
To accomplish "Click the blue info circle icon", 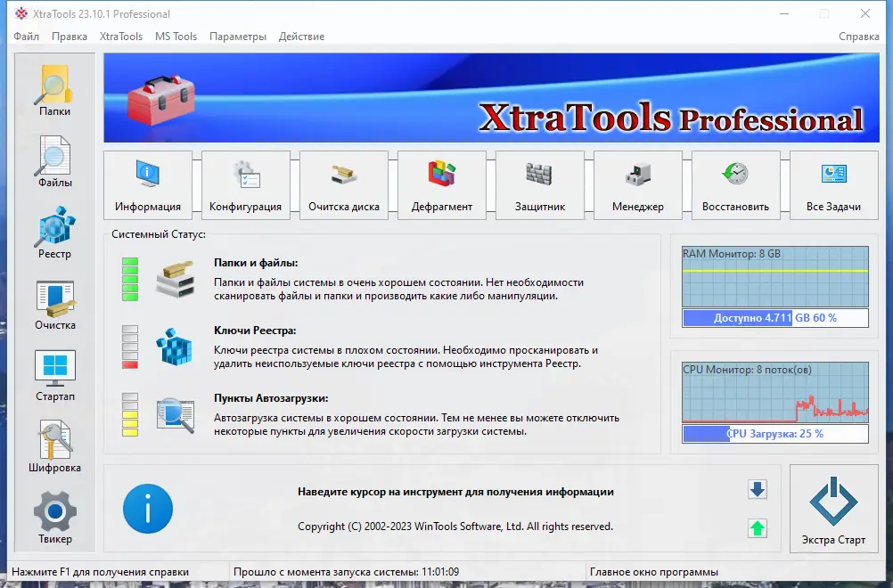I will (x=148, y=509).
